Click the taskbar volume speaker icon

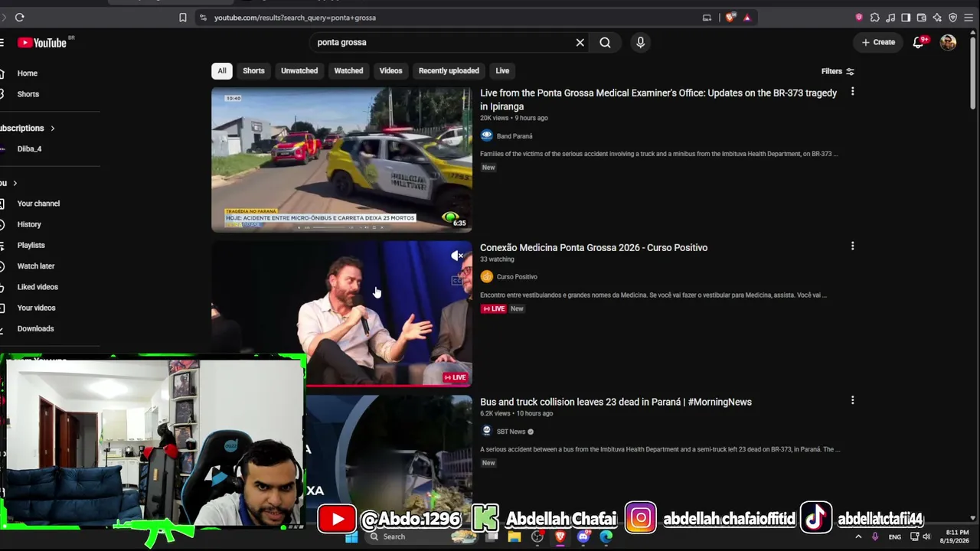pos(926,537)
